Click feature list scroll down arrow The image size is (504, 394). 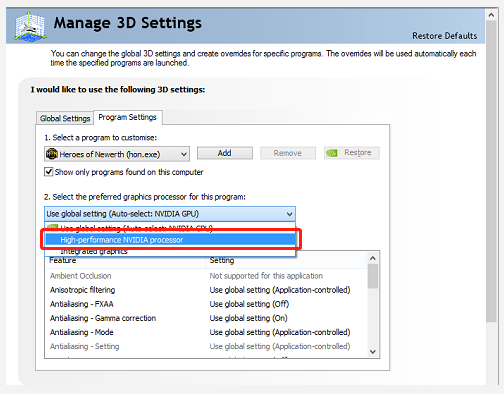tap(373, 352)
